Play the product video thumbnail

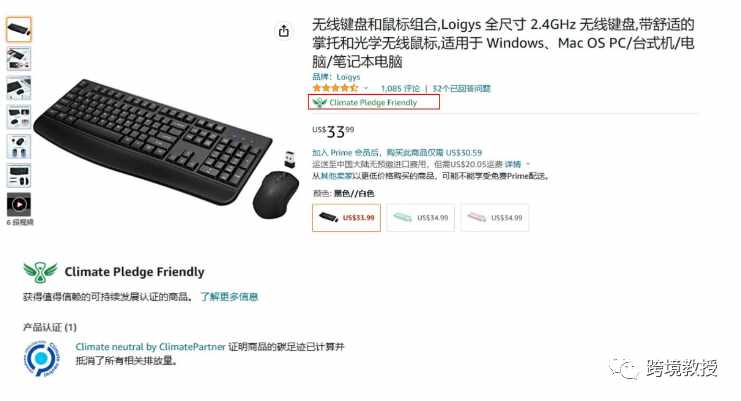[x=19, y=205]
